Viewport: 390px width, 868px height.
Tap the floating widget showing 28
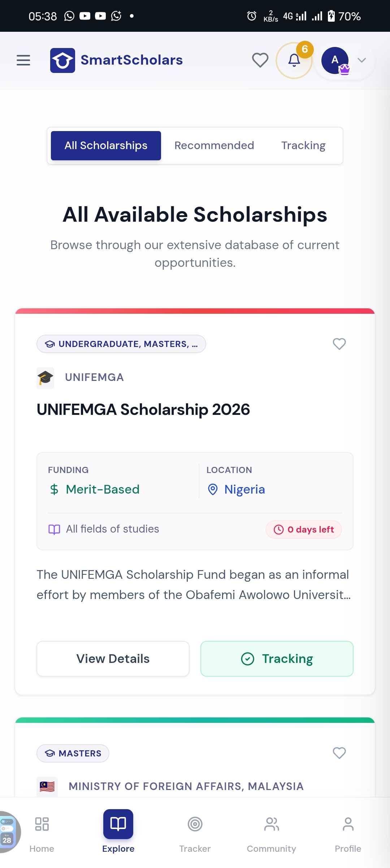point(8,832)
